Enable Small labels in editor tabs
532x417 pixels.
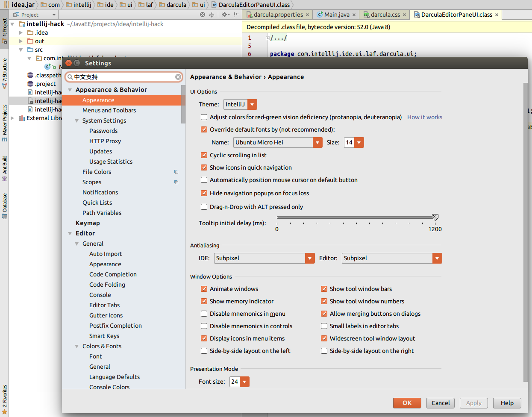pyautogui.click(x=324, y=326)
